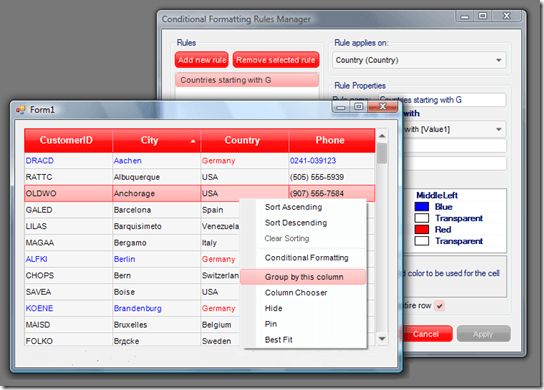The width and height of the screenshot is (544, 390).
Task: Click the CustomerID column header
Action: [68, 140]
